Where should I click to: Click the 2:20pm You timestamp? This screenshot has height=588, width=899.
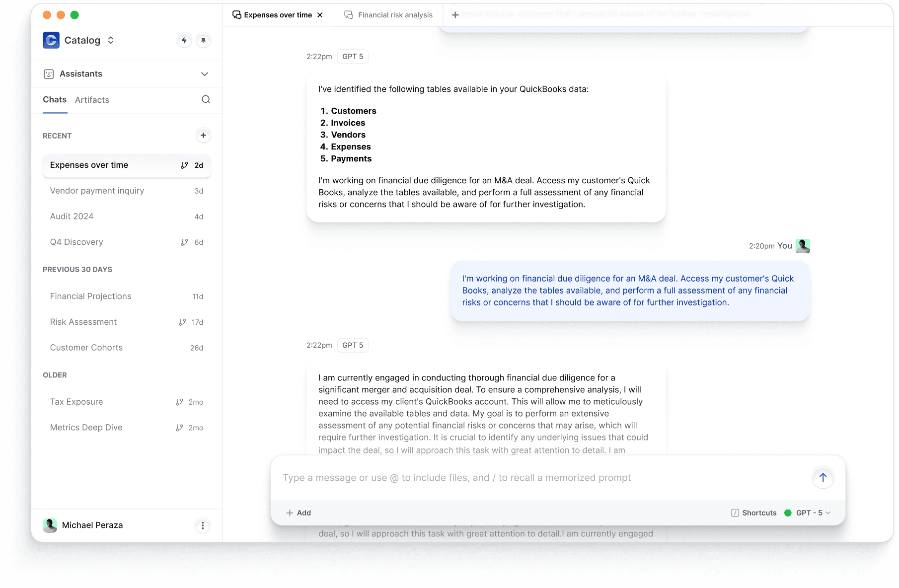tap(770, 246)
